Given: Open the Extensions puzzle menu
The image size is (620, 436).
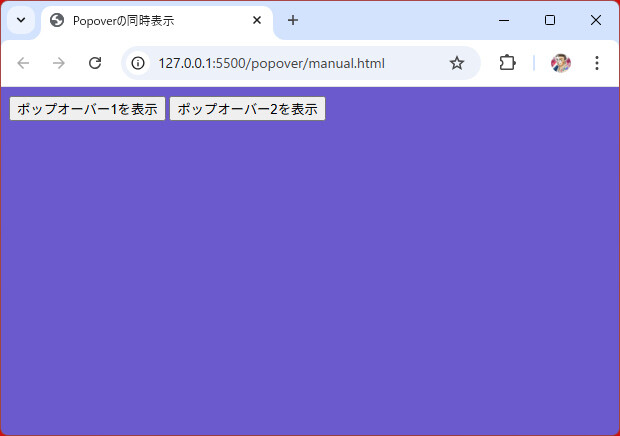Looking at the screenshot, I should (x=507, y=63).
